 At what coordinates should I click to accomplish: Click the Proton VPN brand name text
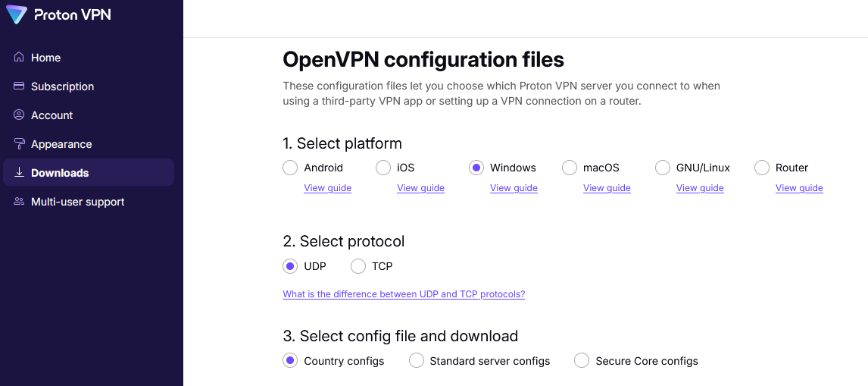click(73, 14)
